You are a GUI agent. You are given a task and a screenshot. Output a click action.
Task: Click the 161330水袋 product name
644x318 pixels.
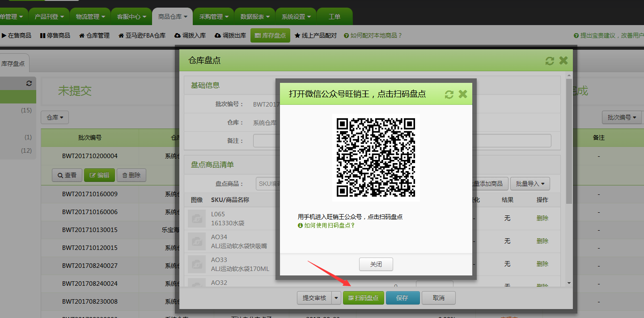point(228,223)
